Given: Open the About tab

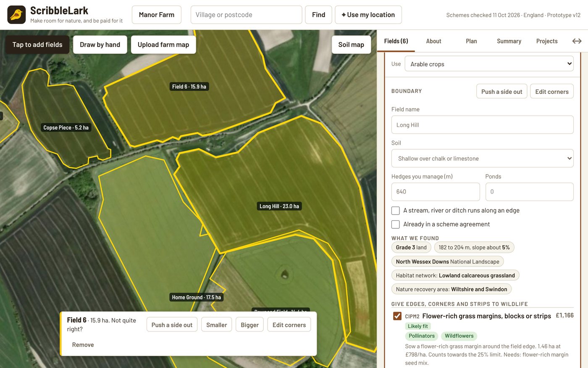Looking at the screenshot, I should point(433,41).
